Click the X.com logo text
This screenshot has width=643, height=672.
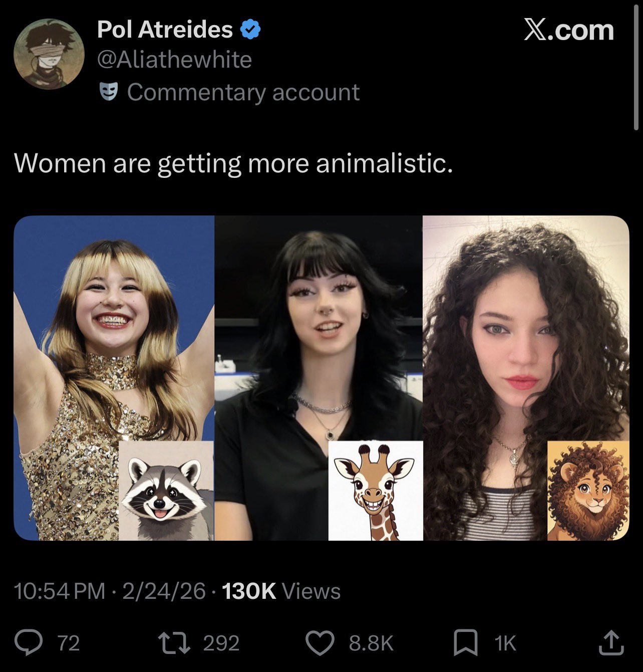pyautogui.click(x=569, y=31)
